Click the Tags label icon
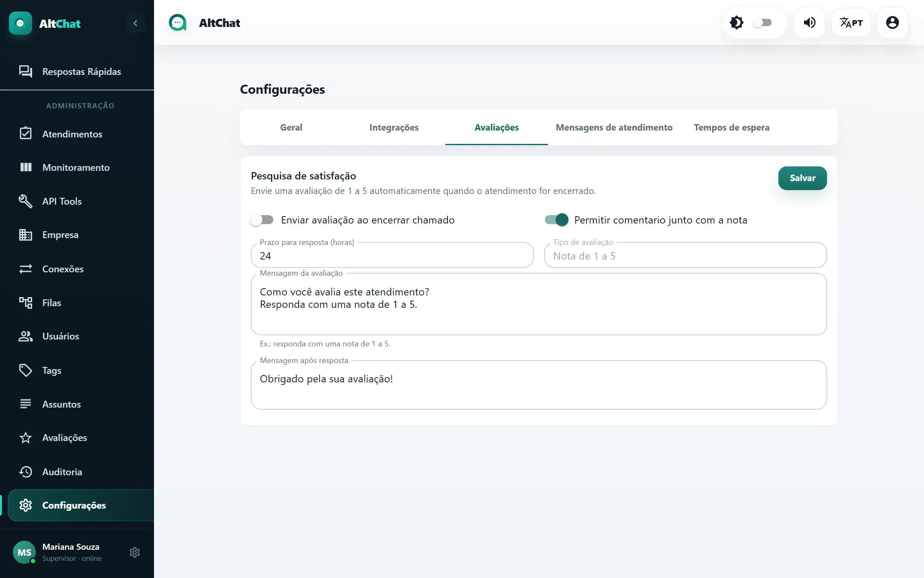Viewport: 924px width, 578px height. (x=26, y=370)
